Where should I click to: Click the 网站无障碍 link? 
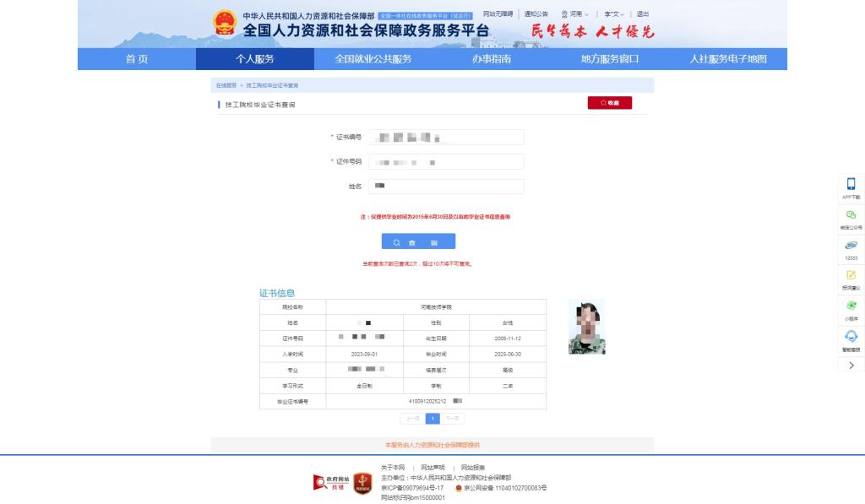click(498, 14)
